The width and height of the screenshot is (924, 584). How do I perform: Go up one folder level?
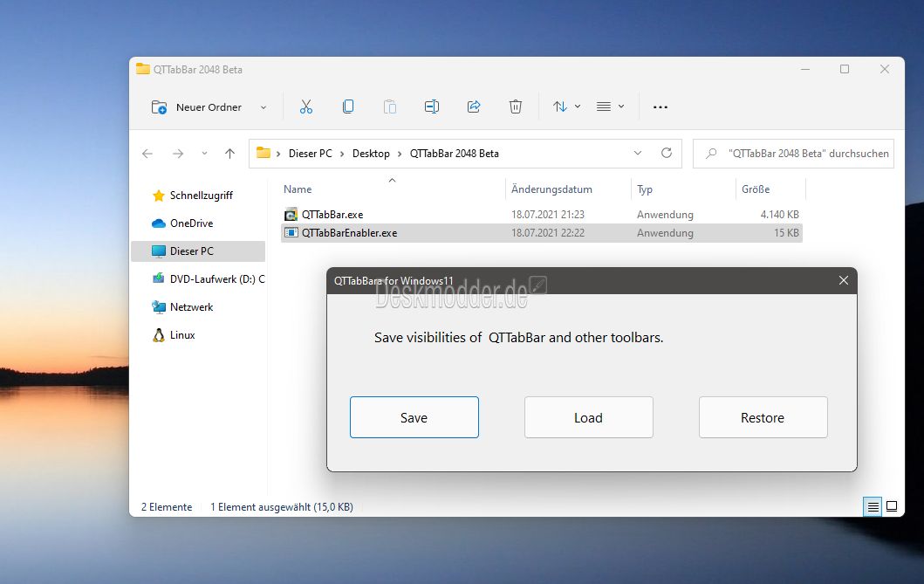(x=229, y=154)
